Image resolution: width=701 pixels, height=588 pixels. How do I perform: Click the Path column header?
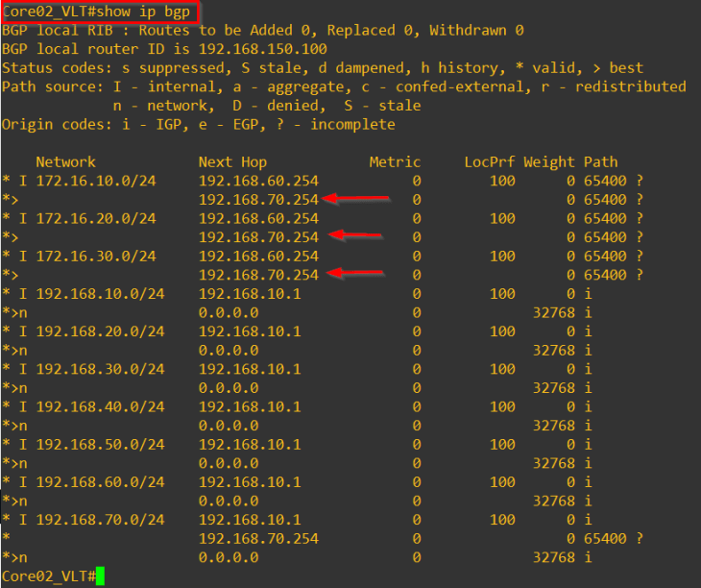coord(600,161)
